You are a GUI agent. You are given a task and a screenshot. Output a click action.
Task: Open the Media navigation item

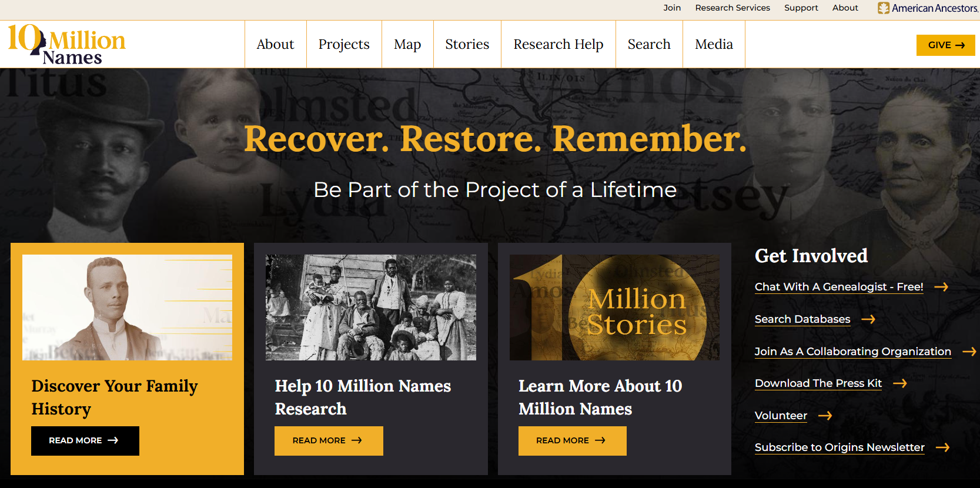(x=714, y=44)
